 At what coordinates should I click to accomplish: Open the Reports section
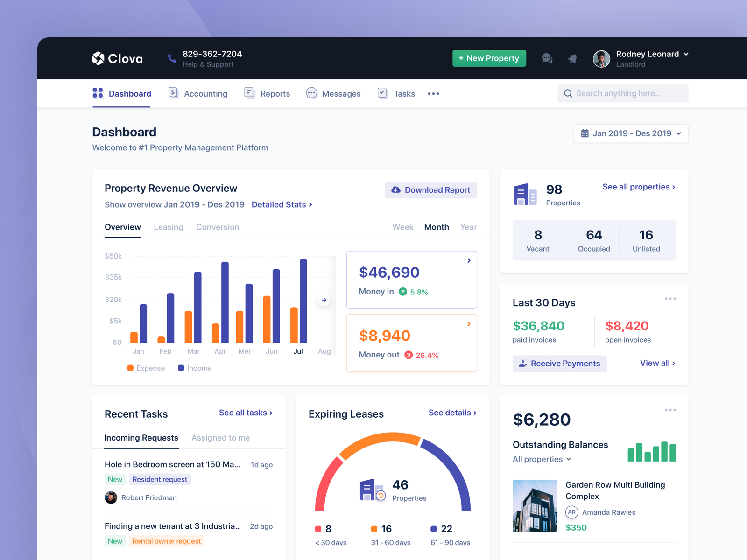[275, 93]
